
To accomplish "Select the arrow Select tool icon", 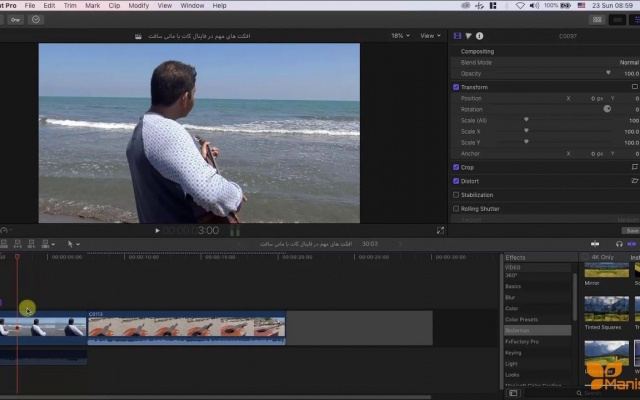I will tap(70, 244).
